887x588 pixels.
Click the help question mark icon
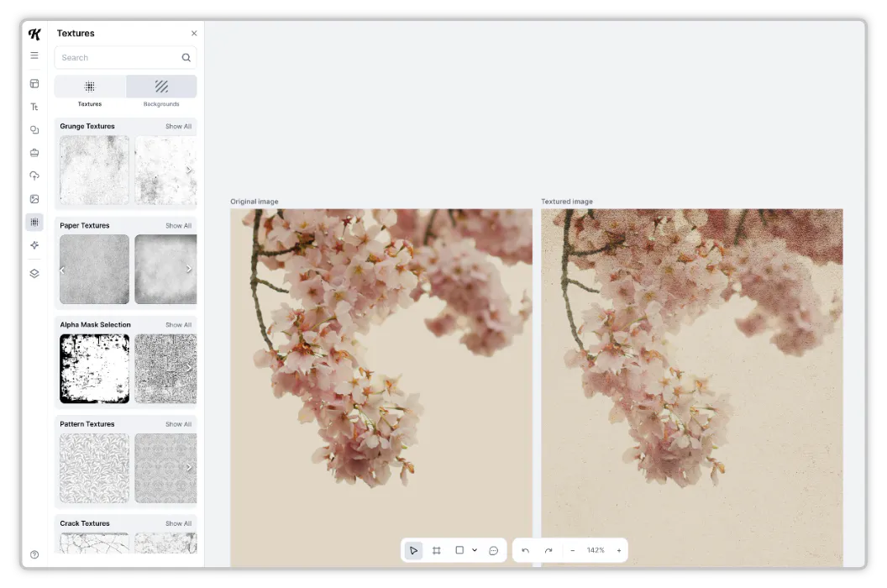[34, 554]
